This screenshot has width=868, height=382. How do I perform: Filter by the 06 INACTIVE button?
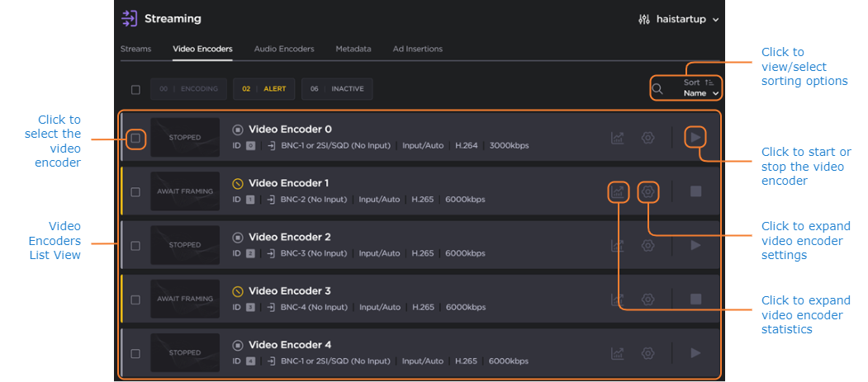pyautogui.click(x=337, y=89)
